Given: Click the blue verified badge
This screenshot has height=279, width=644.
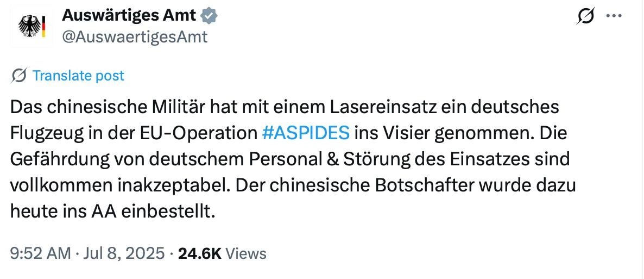Looking at the screenshot, I should coord(209,16).
